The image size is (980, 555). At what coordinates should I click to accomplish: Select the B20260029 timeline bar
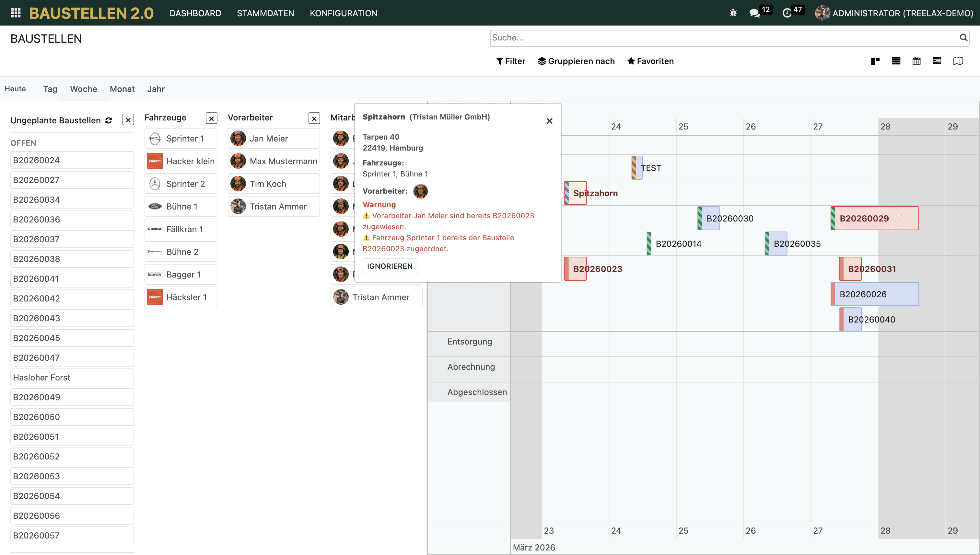point(874,219)
